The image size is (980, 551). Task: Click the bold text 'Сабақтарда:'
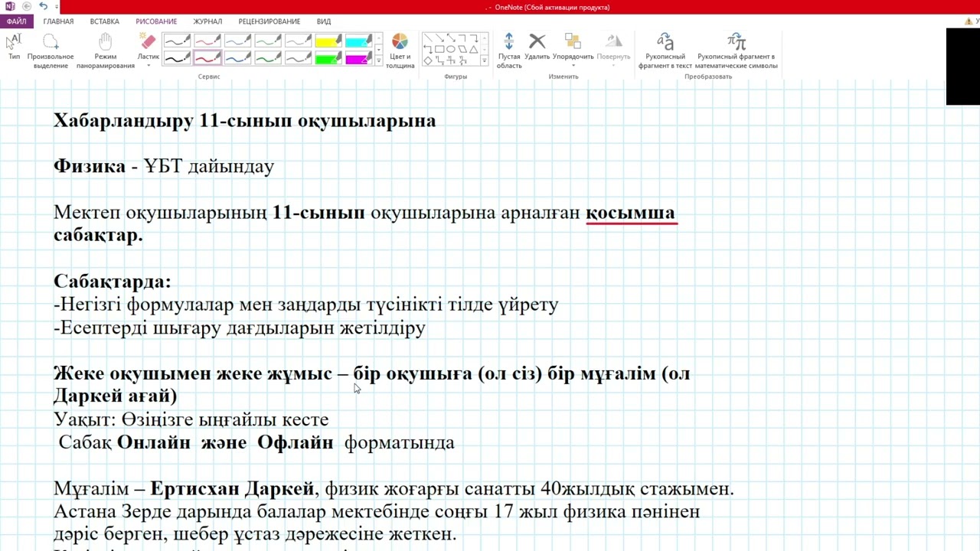click(x=112, y=282)
